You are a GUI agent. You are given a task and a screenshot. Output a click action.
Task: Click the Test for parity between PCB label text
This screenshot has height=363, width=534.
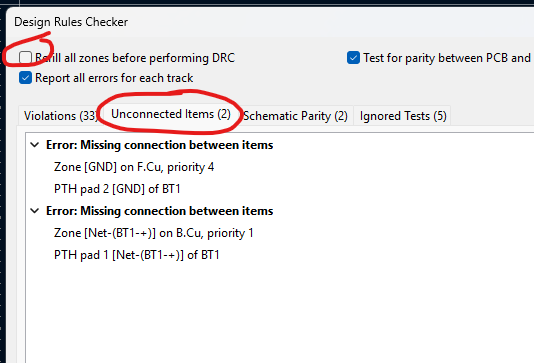pyautogui.click(x=447, y=58)
